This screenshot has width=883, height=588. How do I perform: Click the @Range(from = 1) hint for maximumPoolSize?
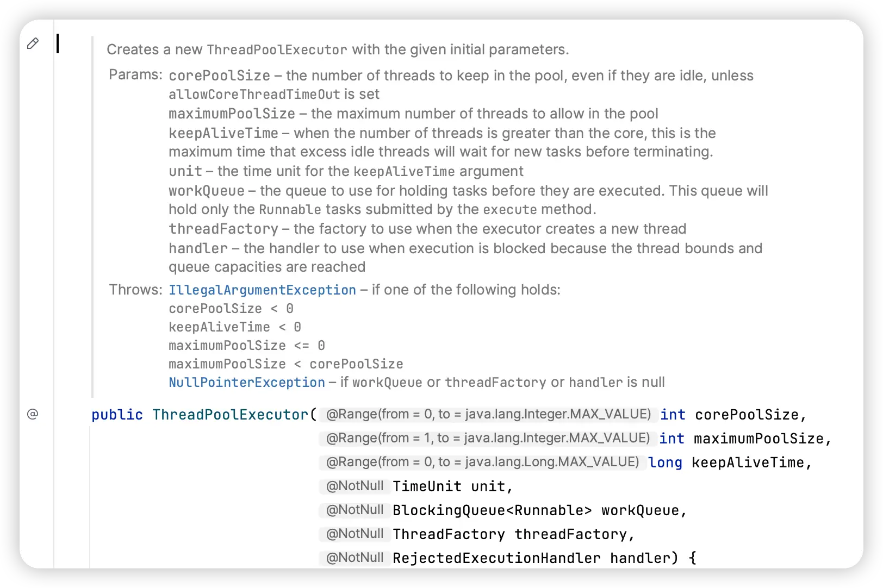click(x=488, y=438)
